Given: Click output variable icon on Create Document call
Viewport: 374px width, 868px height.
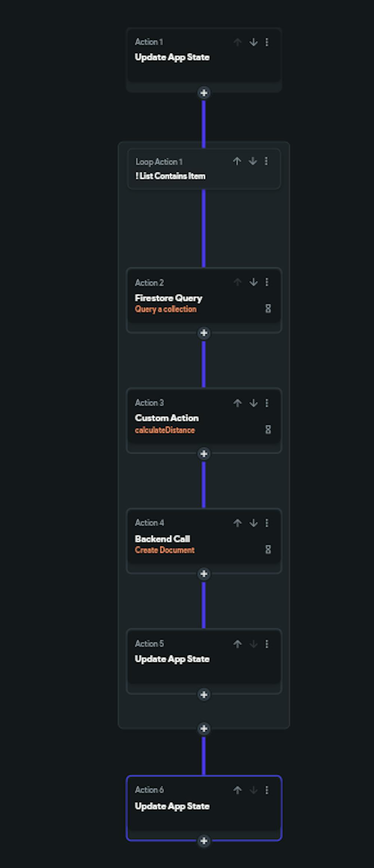Looking at the screenshot, I should 269,549.
